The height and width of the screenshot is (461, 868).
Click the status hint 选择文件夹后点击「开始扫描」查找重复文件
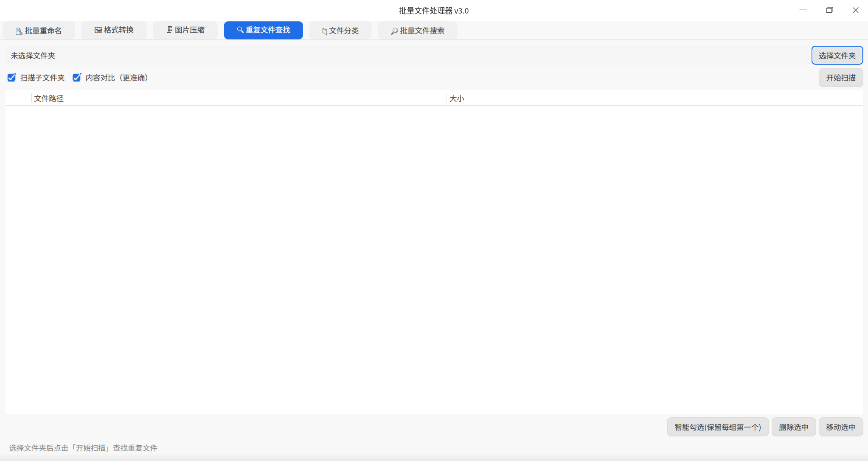click(83, 448)
